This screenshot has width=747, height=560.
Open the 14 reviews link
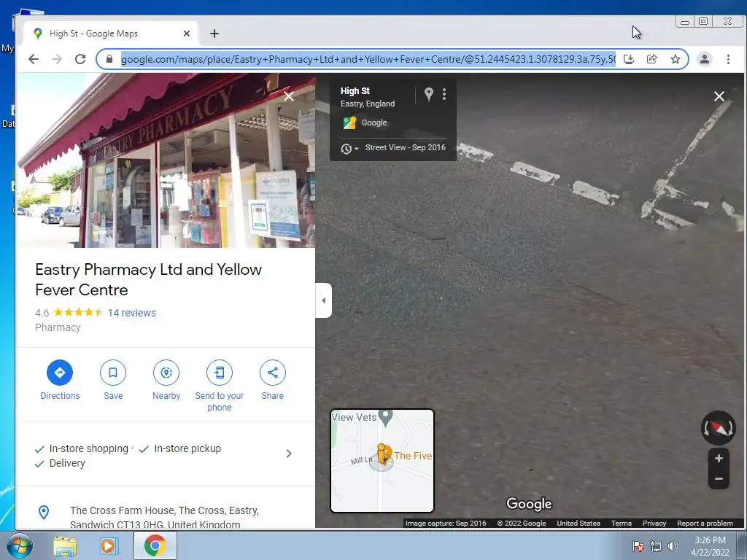click(132, 313)
